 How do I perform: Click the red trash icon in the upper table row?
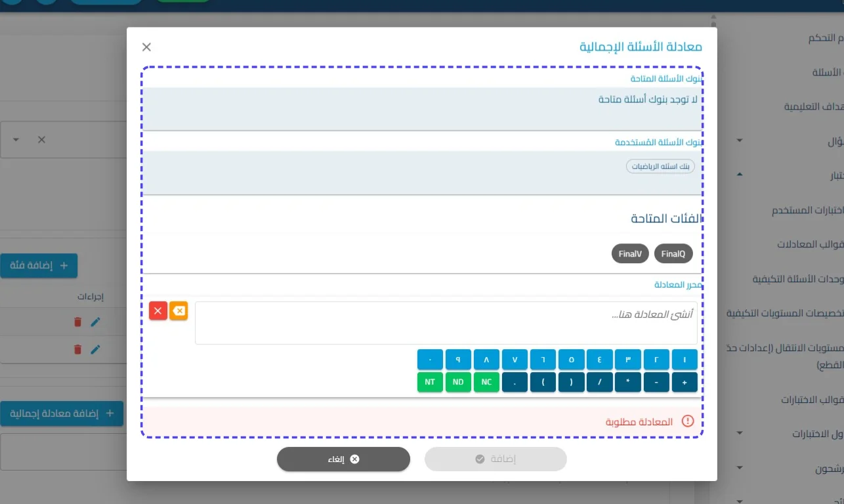77,322
